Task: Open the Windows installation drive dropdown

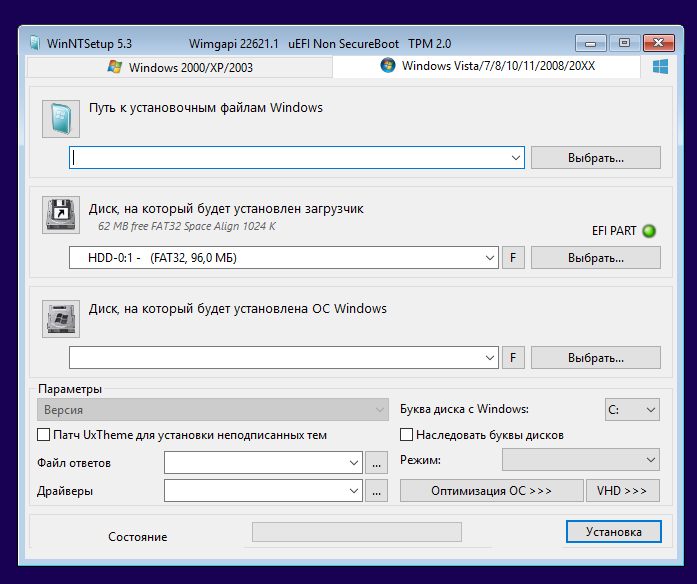Action: [x=489, y=358]
